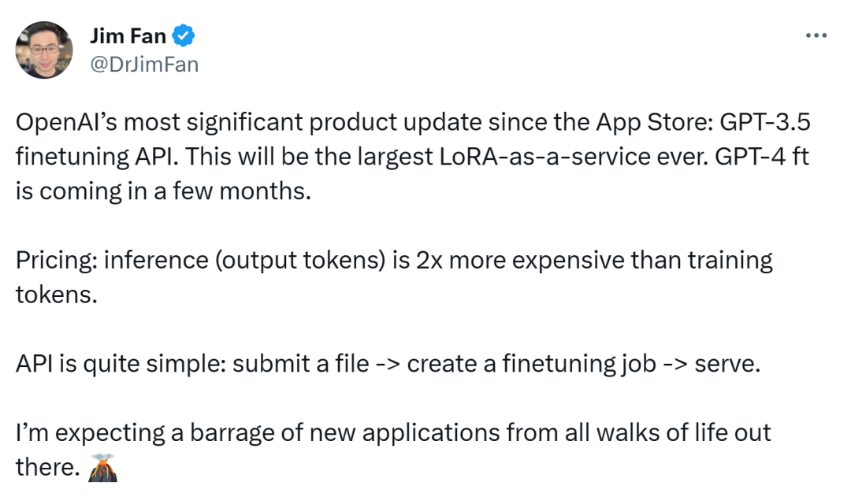Screen dimensions: 851x504
Task: Click the word "Pricing:"
Action: [57, 261]
